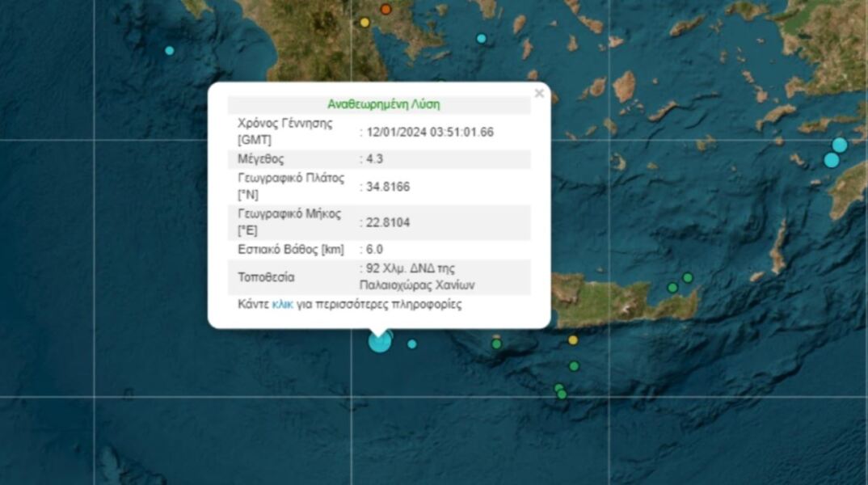Pick the small cyan marker right of the large epicenter
Screen dimensions: 868x485
(x=412, y=344)
